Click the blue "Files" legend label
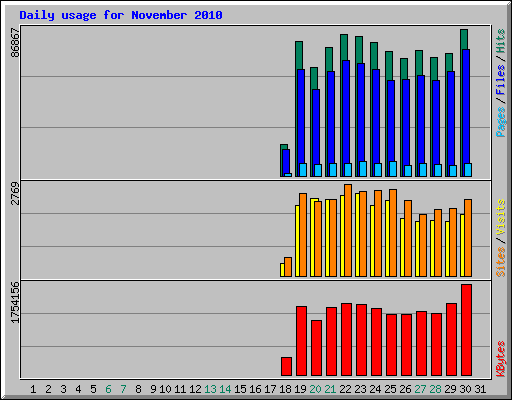This screenshot has height=400, width=512. [x=500, y=80]
